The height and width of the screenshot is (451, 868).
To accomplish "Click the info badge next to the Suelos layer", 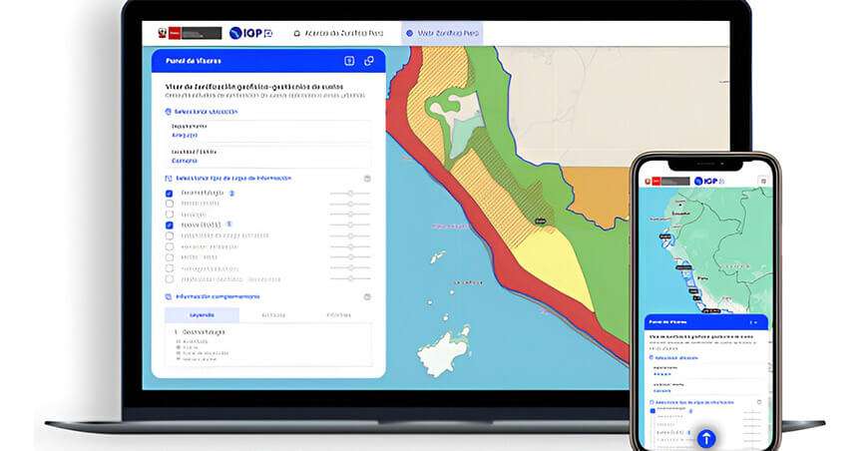I will pyautogui.click(x=228, y=225).
